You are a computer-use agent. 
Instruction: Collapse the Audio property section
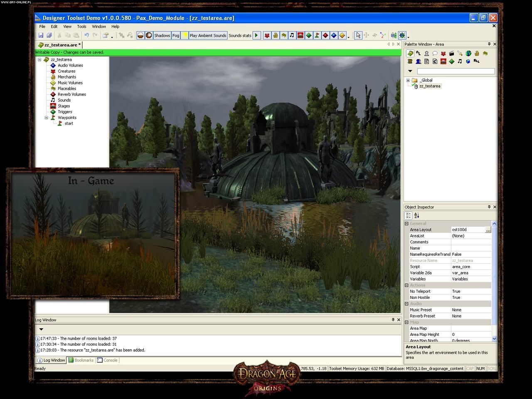click(x=406, y=304)
